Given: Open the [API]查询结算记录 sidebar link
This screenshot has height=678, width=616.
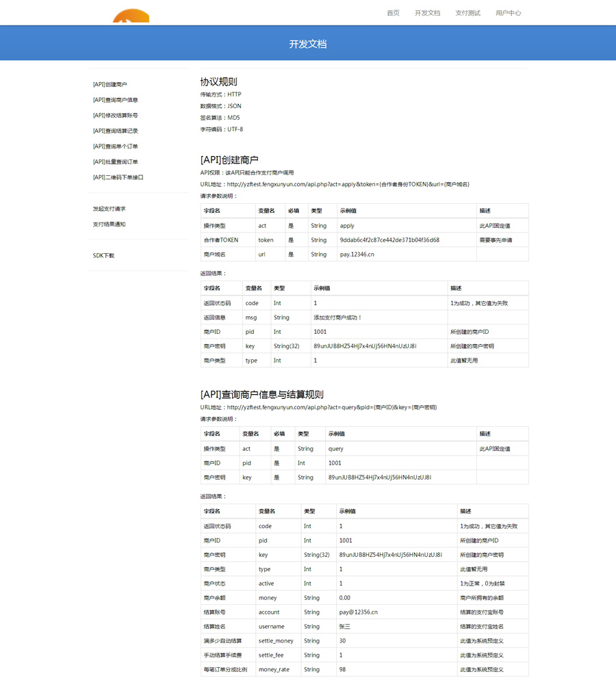Looking at the screenshot, I should click(116, 131).
